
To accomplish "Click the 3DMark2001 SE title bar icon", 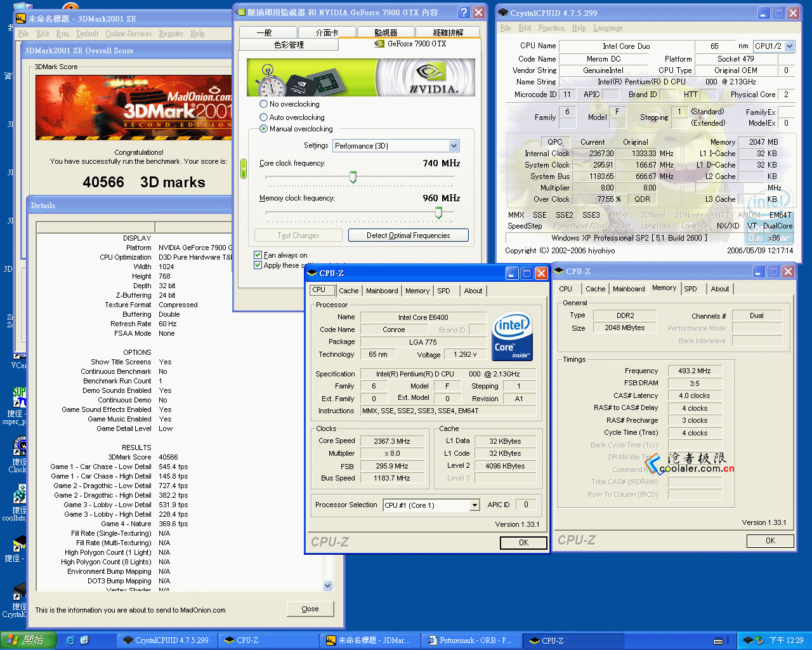I will tap(21, 18).
